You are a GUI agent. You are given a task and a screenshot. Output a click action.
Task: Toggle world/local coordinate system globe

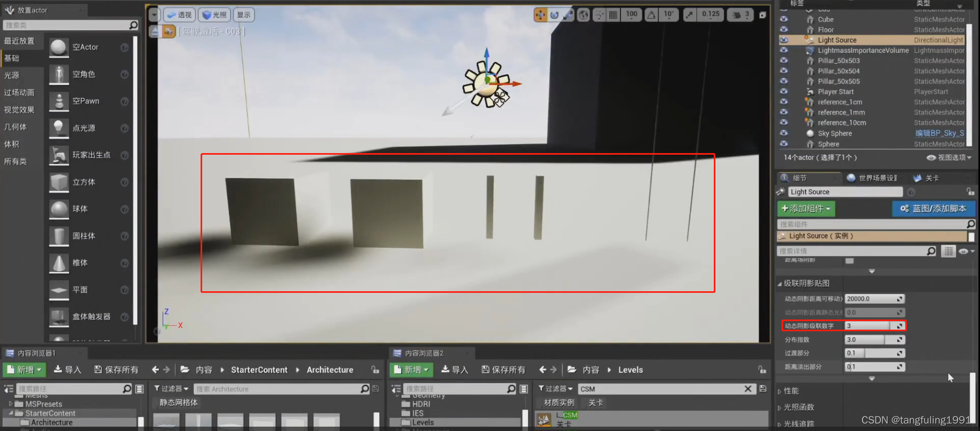coord(584,15)
